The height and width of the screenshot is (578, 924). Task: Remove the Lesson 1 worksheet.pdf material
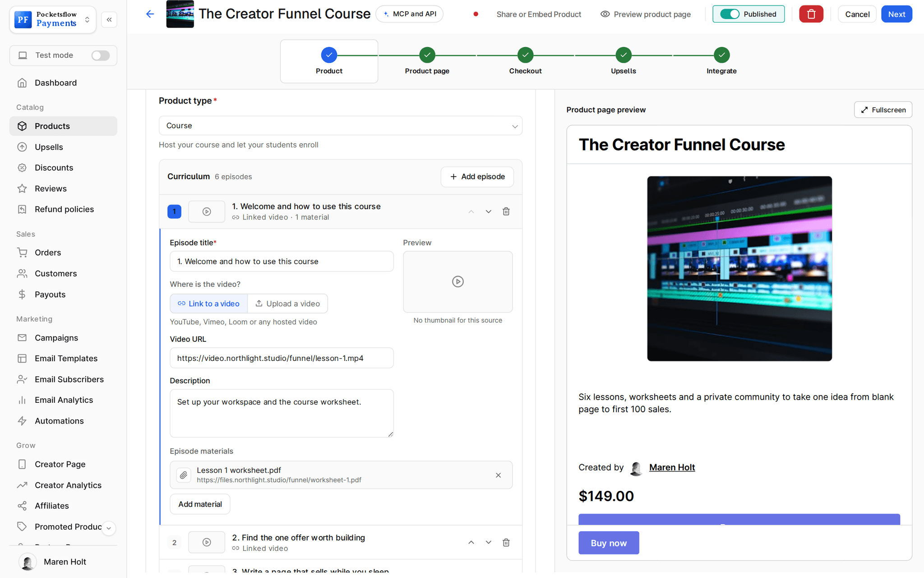498,475
